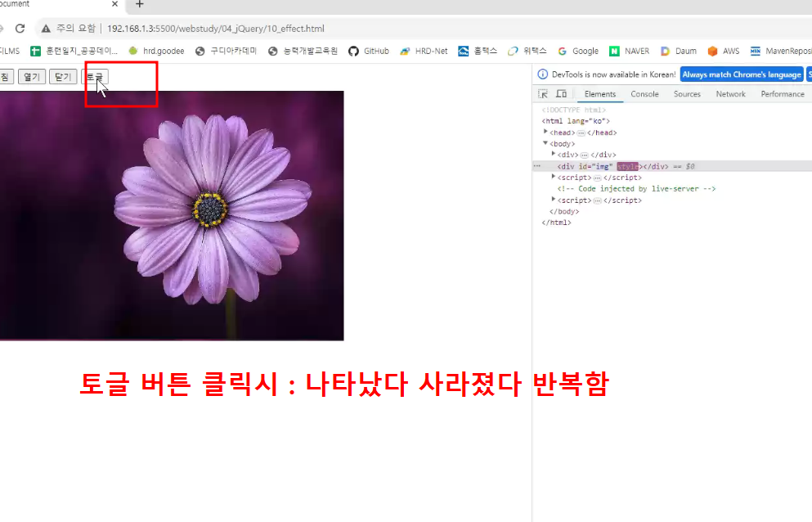Open the AWS bookmark
The image size is (812, 522).
pyautogui.click(x=724, y=51)
